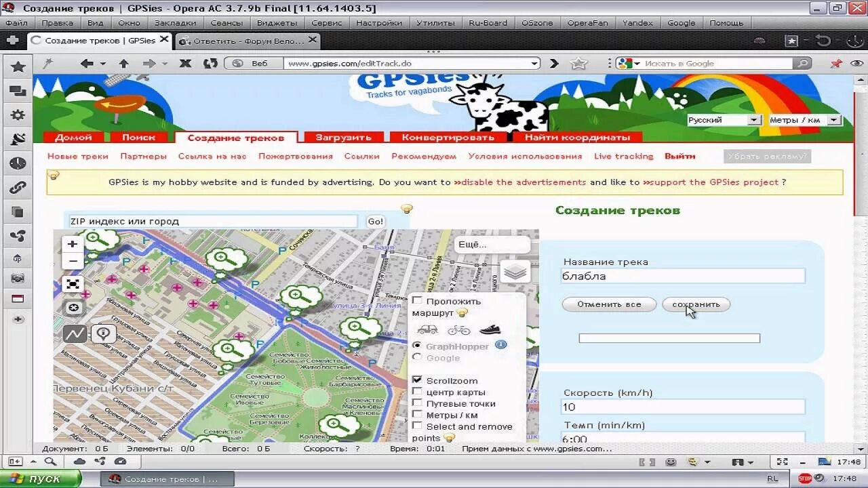
Task: Toggle Метры / км checkbox on map panel
Action: (x=417, y=415)
